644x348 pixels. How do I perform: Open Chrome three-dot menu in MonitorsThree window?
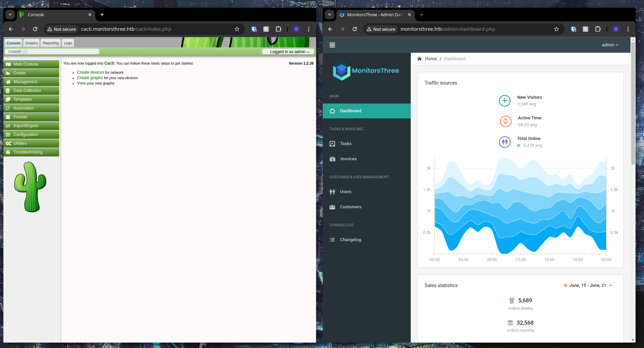point(628,29)
